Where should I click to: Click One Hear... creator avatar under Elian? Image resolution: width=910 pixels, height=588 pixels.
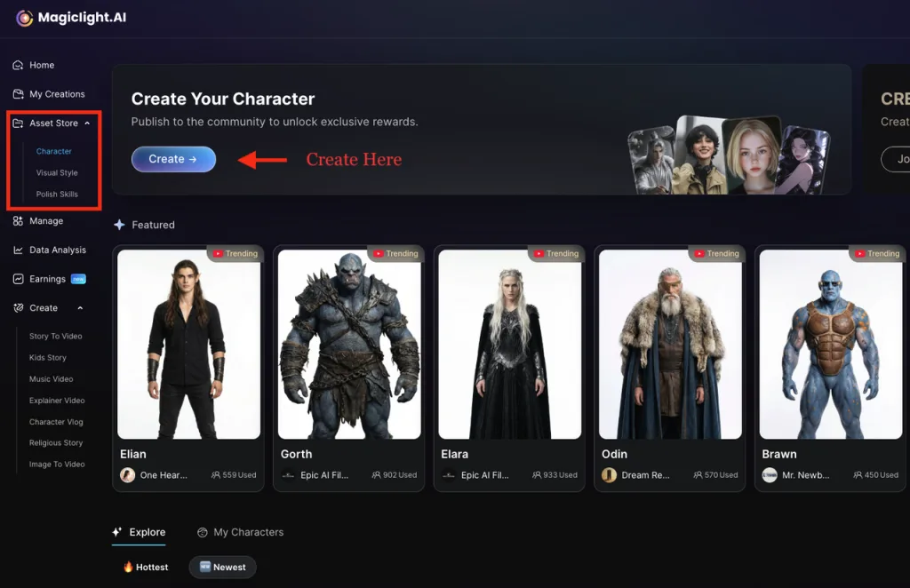pos(127,475)
